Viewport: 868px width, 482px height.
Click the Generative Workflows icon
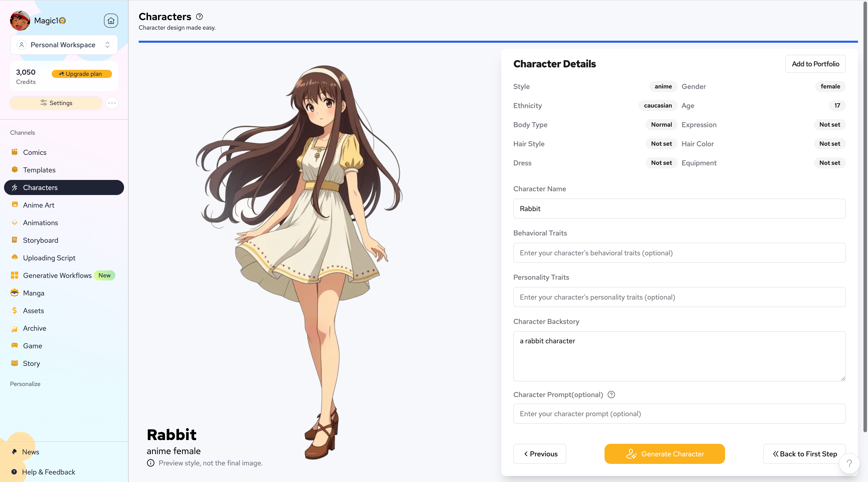[15, 275]
